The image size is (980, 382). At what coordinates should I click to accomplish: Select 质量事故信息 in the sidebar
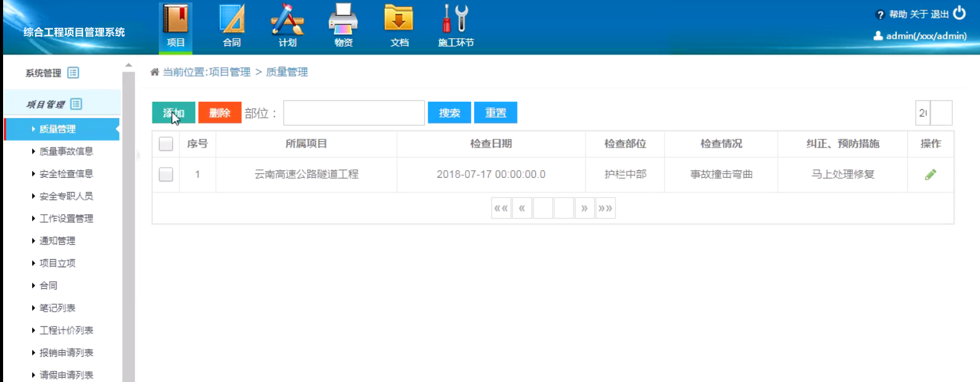pyautogui.click(x=66, y=151)
